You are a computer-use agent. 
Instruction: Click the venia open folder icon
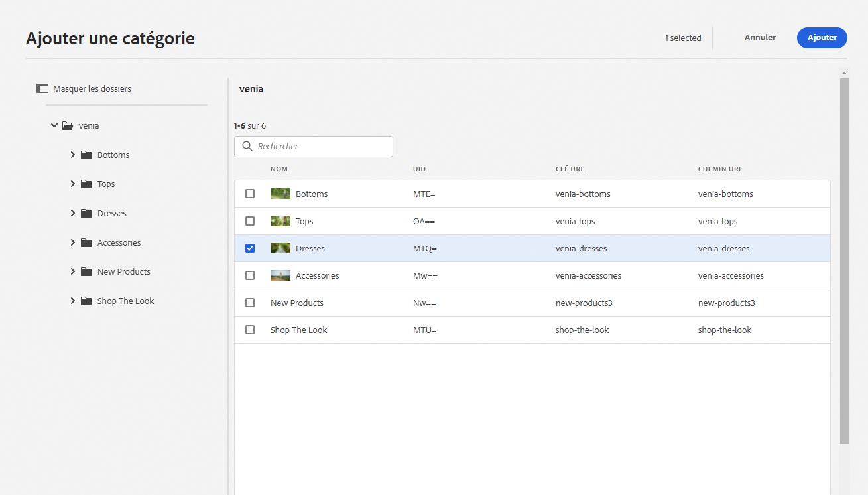tap(68, 125)
